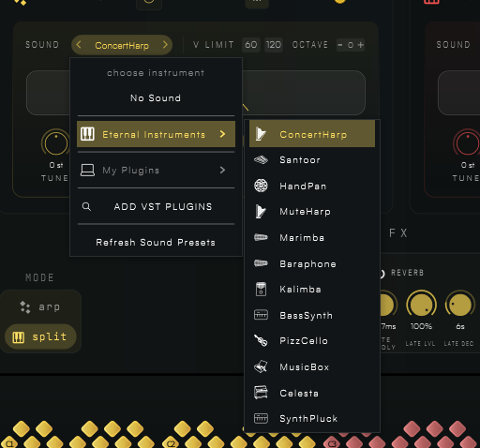Choose the MusicBox icon
This screenshot has width=480, height=448.
pos(261,366)
